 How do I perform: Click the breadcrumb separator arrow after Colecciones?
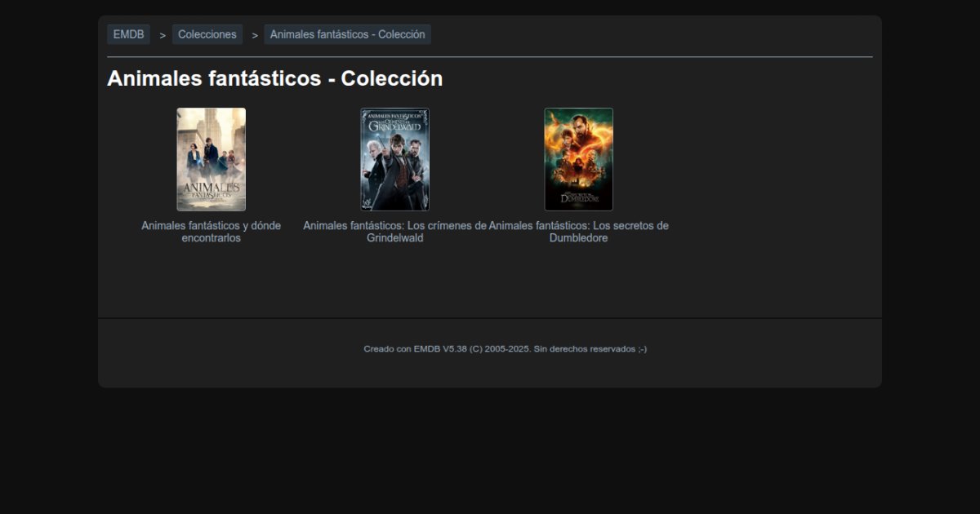click(x=255, y=35)
